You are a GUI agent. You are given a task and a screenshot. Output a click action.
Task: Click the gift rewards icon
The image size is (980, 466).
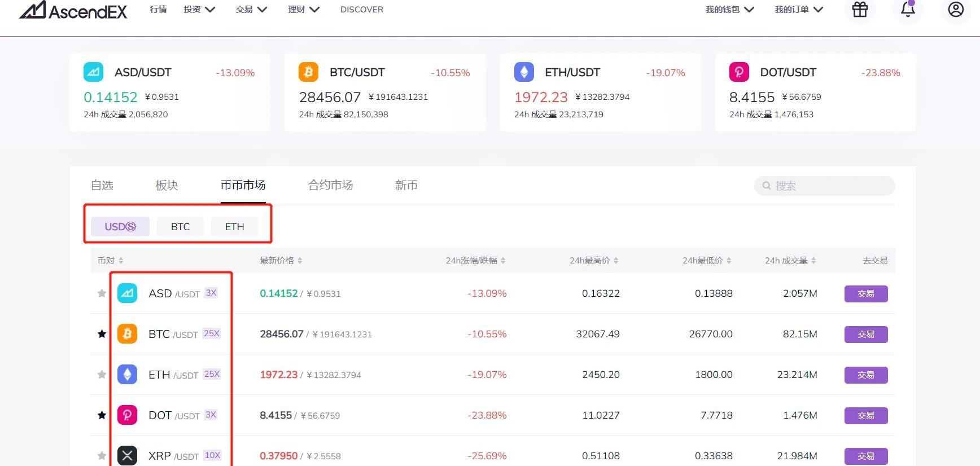pyautogui.click(x=860, y=10)
